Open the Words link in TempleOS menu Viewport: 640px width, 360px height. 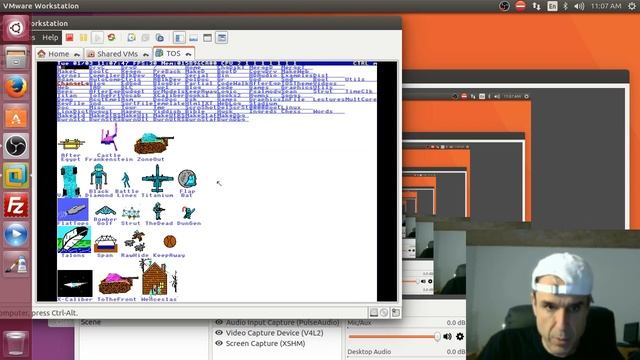click(323, 111)
